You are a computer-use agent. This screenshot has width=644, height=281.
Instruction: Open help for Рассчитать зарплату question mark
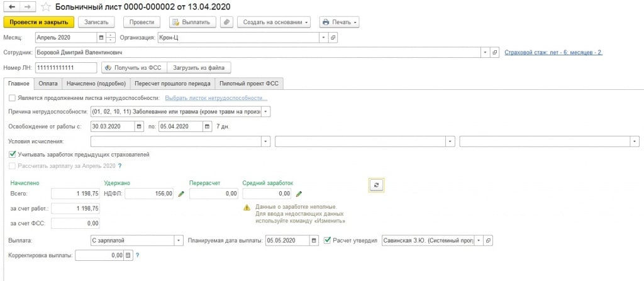[120, 166]
